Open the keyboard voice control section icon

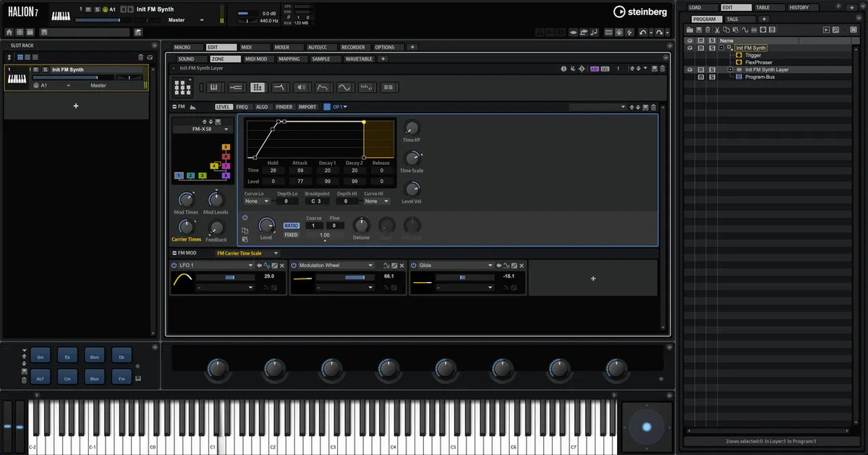(x=214, y=88)
